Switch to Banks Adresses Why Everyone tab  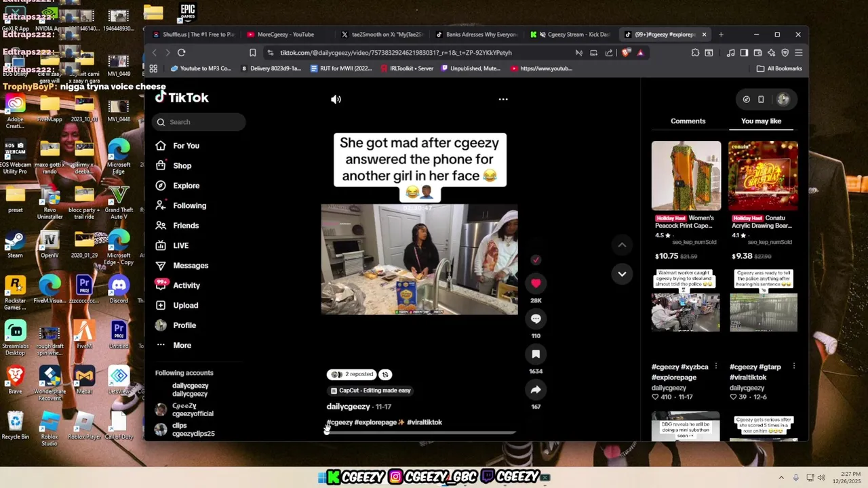[x=477, y=35]
